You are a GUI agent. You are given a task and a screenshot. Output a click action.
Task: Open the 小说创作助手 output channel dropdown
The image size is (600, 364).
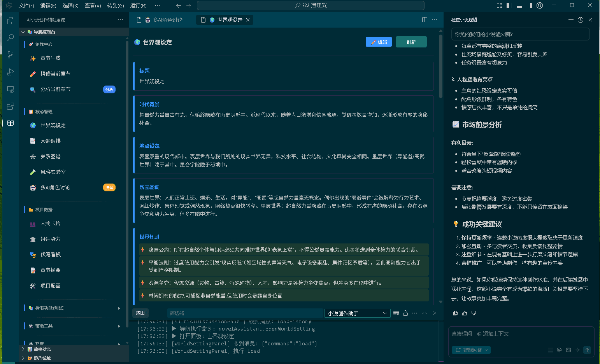357,313
